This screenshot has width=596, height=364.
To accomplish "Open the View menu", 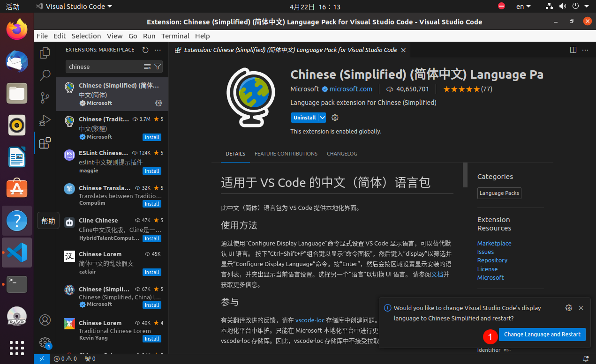I will 114,36.
